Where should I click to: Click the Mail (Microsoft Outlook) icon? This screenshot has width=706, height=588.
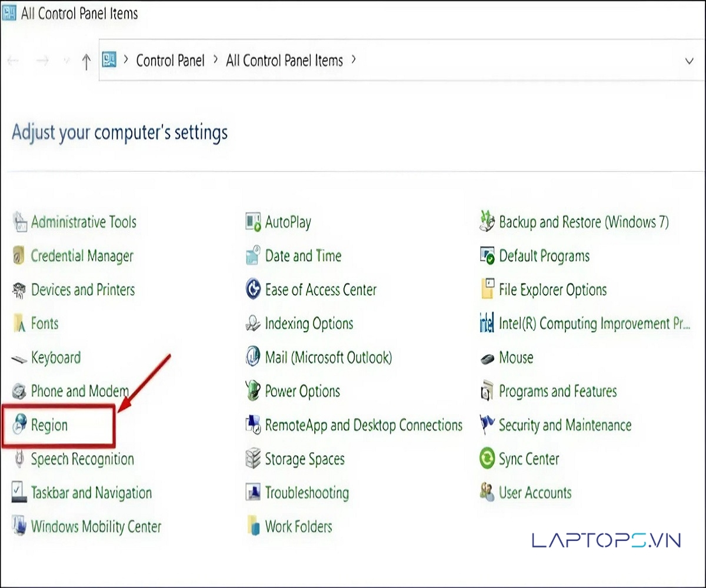253,358
